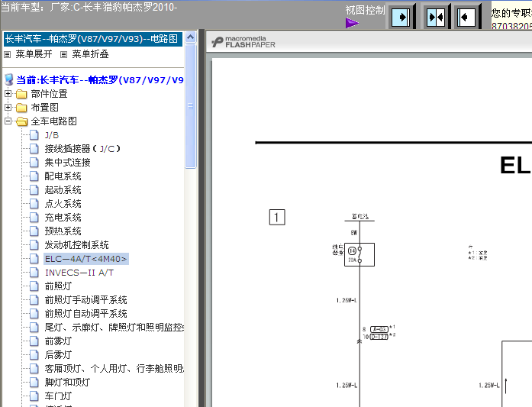Expand all menus with 菜单展开
The width and height of the screenshot is (532, 407).
(34, 54)
